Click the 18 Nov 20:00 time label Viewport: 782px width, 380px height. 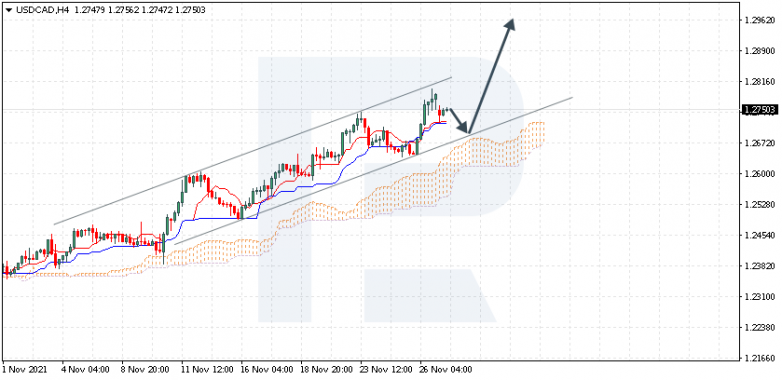coord(326,370)
